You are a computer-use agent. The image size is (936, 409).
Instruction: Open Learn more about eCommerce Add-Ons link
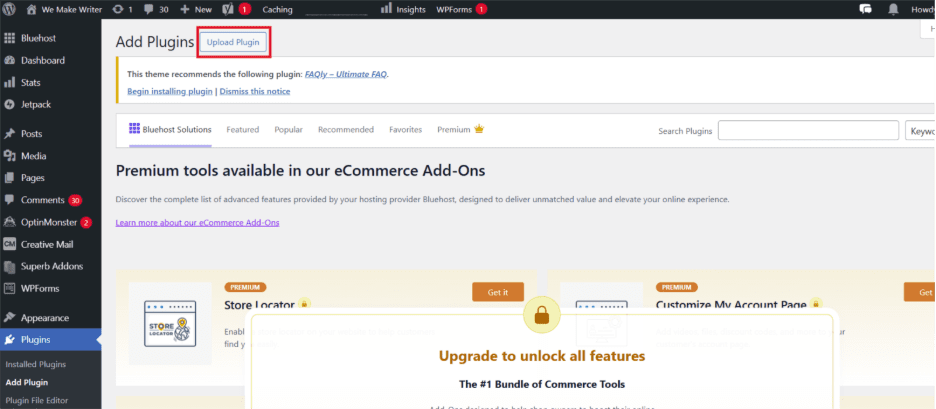pos(198,223)
